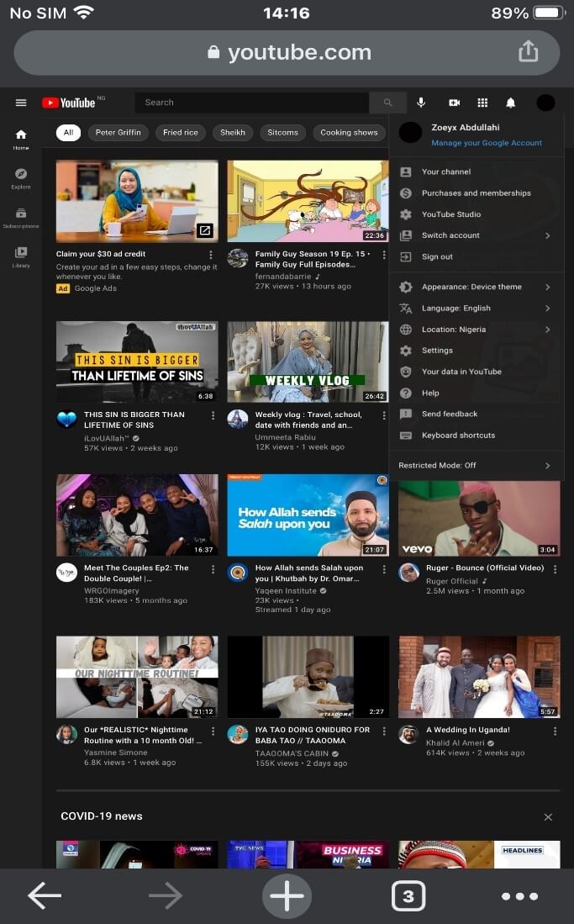The image size is (574, 924).
Task: Select the Fried rice chip
Action: click(181, 133)
